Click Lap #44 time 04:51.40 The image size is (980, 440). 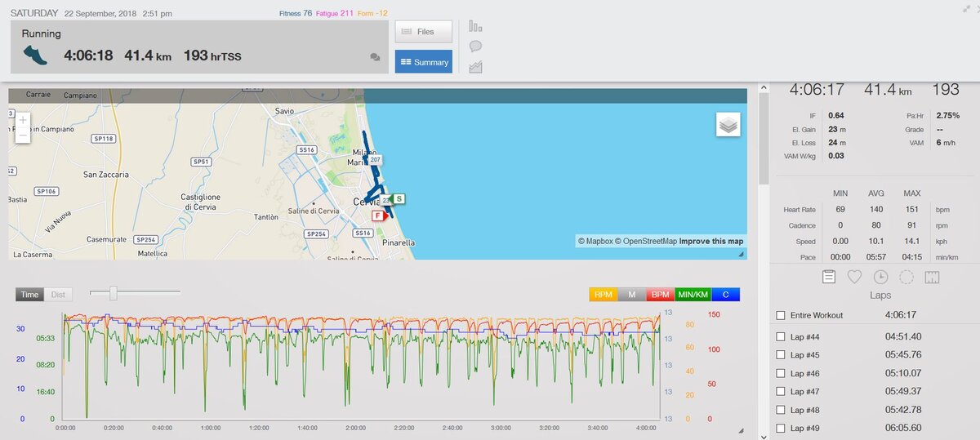pos(903,336)
